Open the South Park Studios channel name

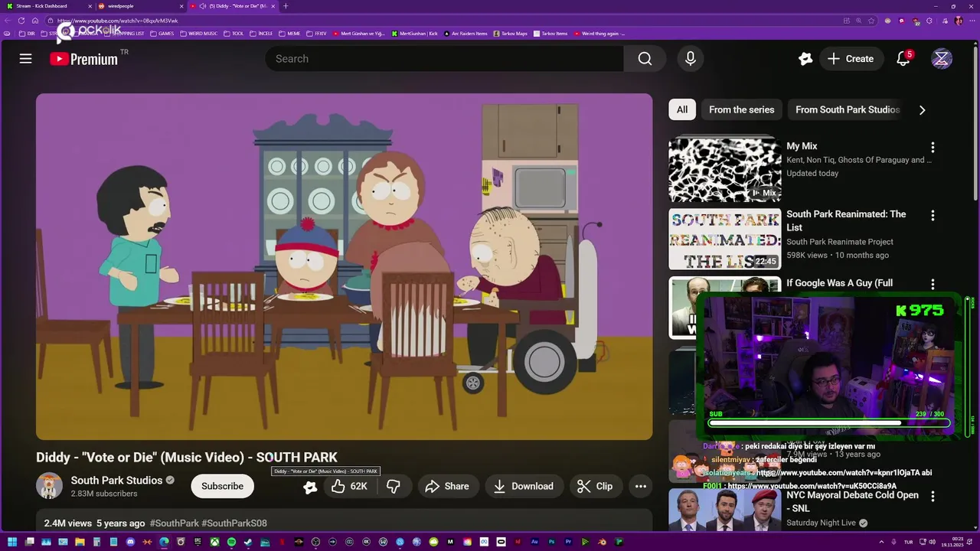pyautogui.click(x=116, y=480)
